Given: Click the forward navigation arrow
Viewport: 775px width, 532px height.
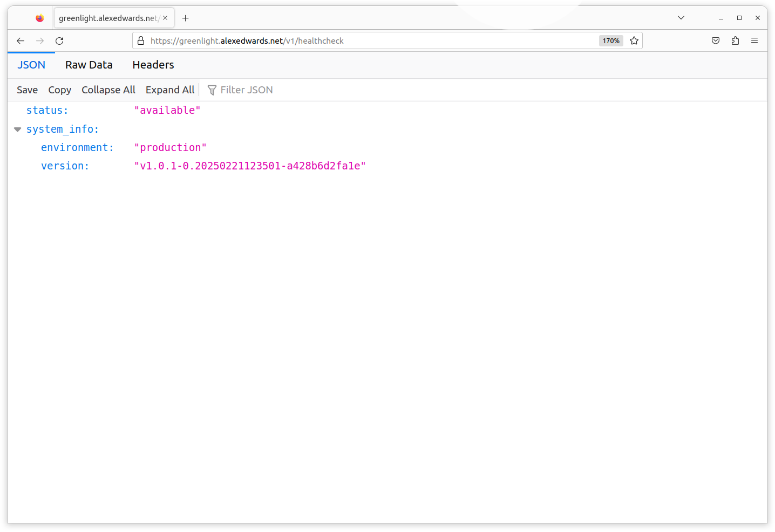Looking at the screenshot, I should point(40,41).
